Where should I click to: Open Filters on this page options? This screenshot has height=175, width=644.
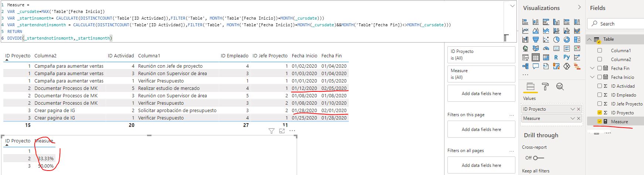point(512,115)
